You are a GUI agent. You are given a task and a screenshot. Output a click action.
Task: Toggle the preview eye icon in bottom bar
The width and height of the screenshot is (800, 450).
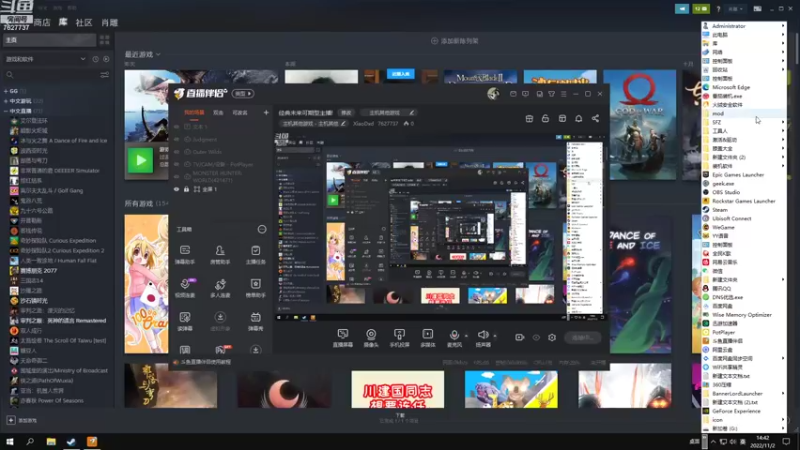536,337
